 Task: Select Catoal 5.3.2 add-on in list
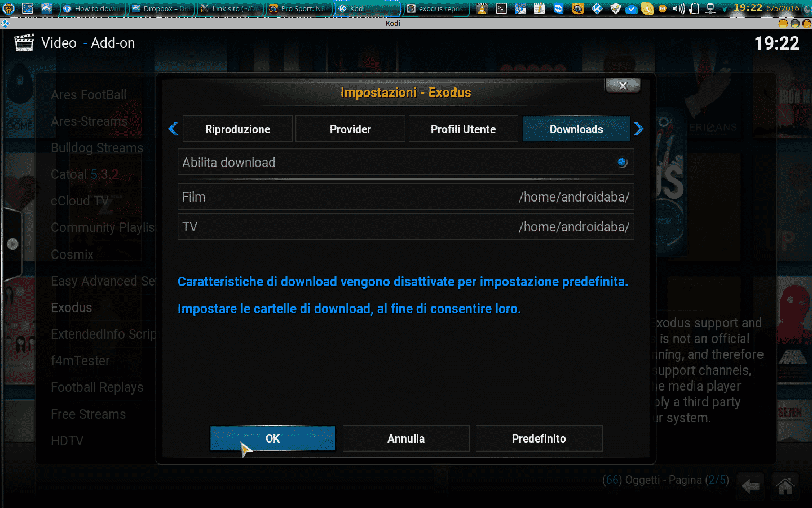click(85, 174)
